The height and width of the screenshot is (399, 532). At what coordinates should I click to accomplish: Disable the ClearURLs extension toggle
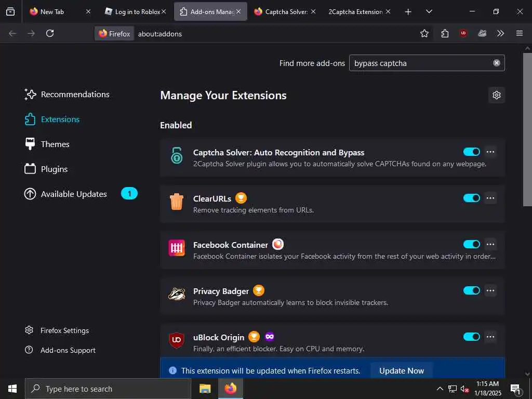click(x=472, y=198)
